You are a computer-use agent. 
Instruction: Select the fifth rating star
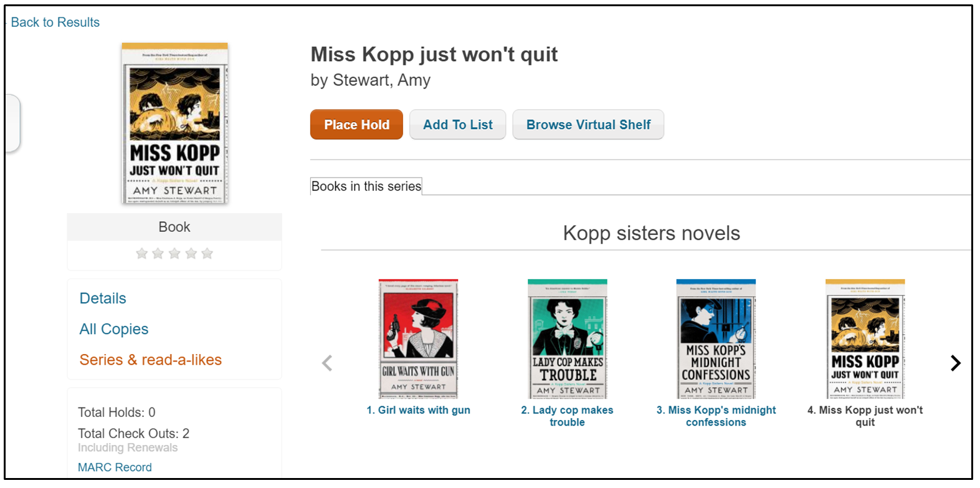pos(207,253)
